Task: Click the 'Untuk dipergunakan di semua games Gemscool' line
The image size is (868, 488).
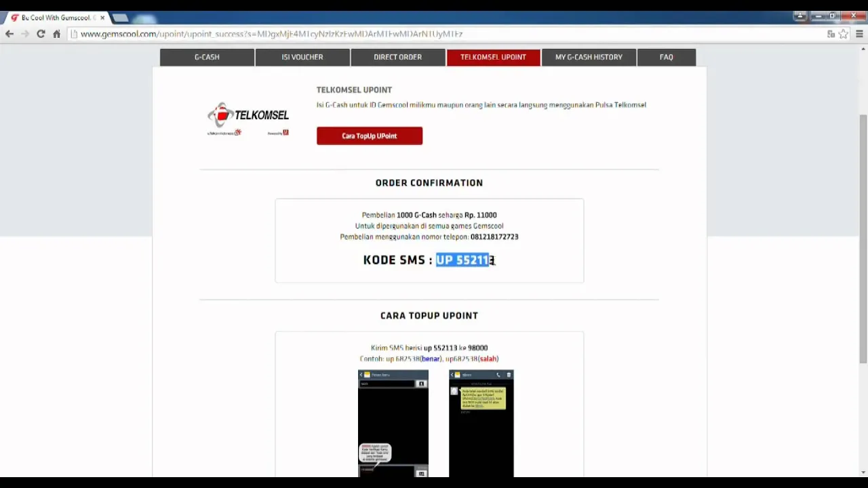Action: pos(429,226)
